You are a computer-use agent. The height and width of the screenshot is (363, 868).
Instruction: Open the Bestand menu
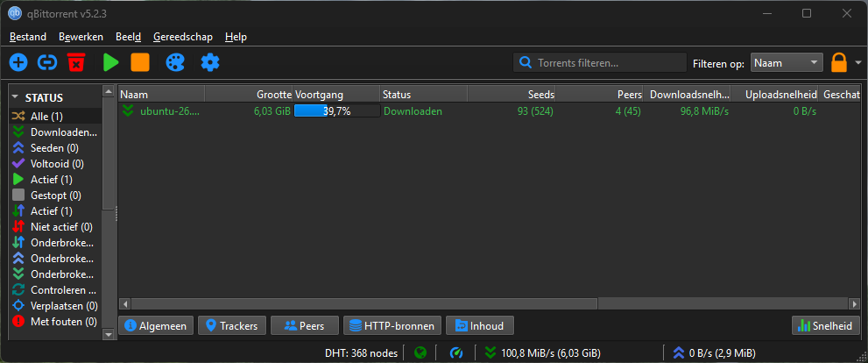click(28, 37)
